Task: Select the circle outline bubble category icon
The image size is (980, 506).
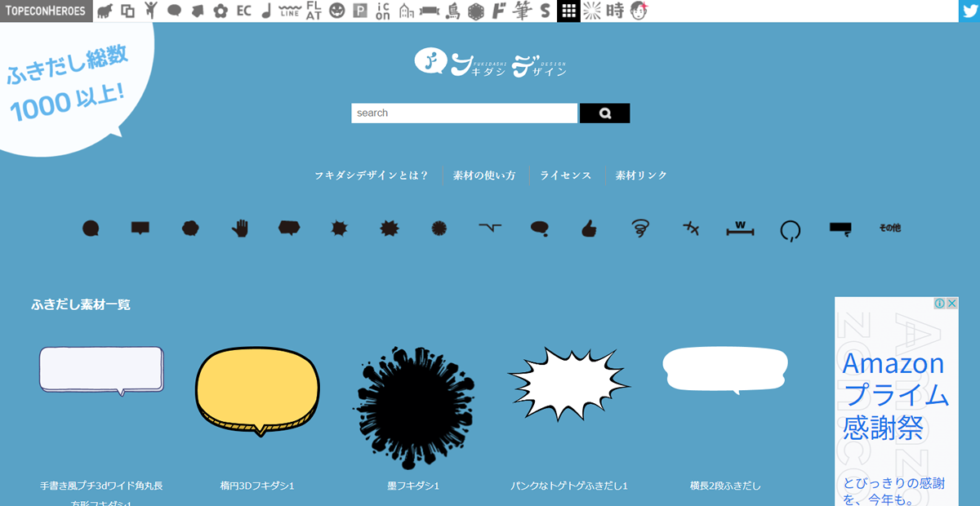Action: pos(790,231)
